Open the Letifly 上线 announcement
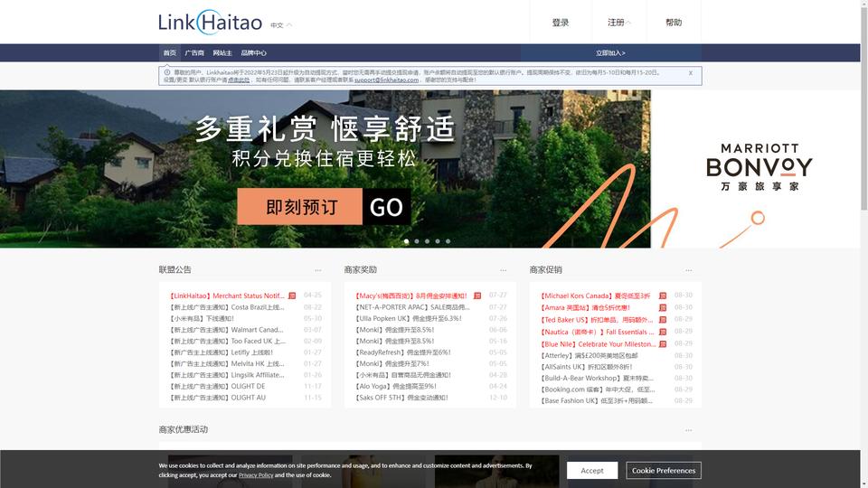 click(222, 352)
